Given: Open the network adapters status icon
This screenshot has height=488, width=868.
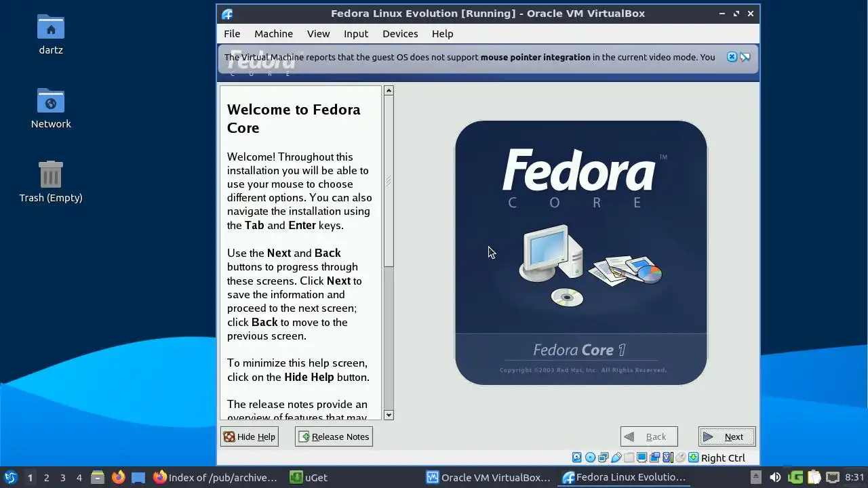Looking at the screenshot, I should [603, 457].
